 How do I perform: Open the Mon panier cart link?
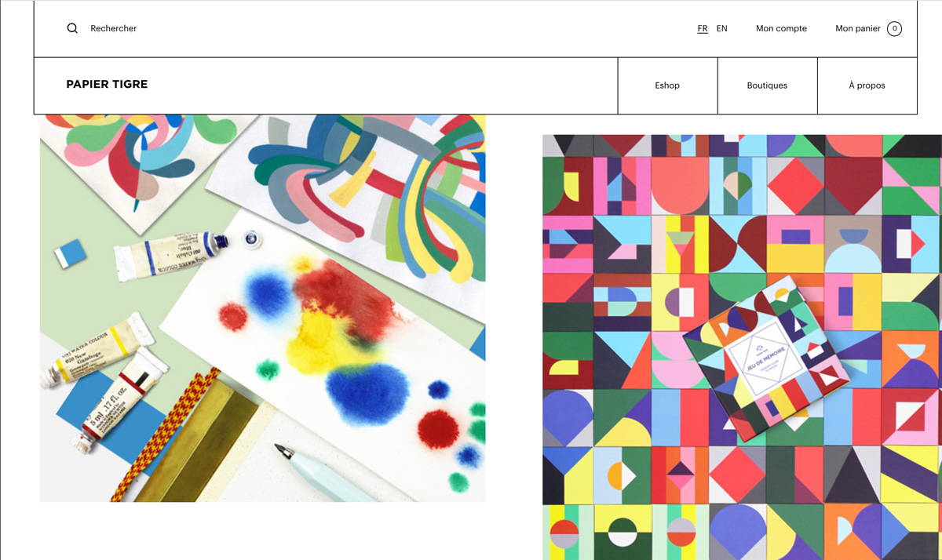point(858,28)
